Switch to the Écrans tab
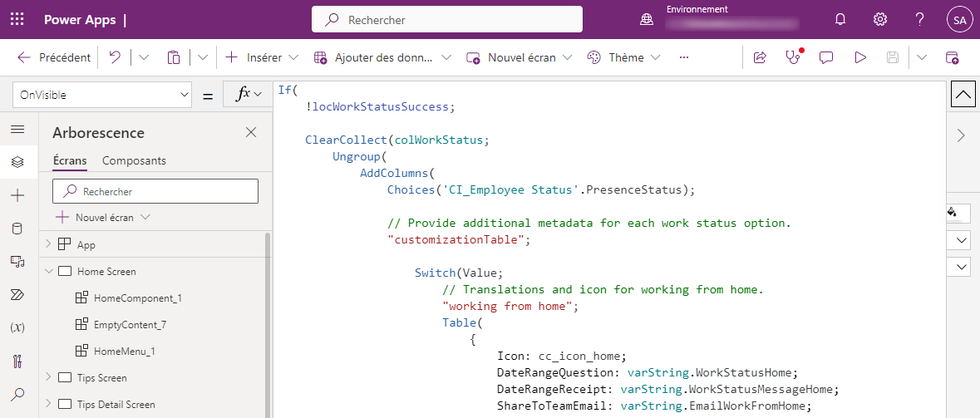This screenshot has height=418, width=980. pos(70,160)
